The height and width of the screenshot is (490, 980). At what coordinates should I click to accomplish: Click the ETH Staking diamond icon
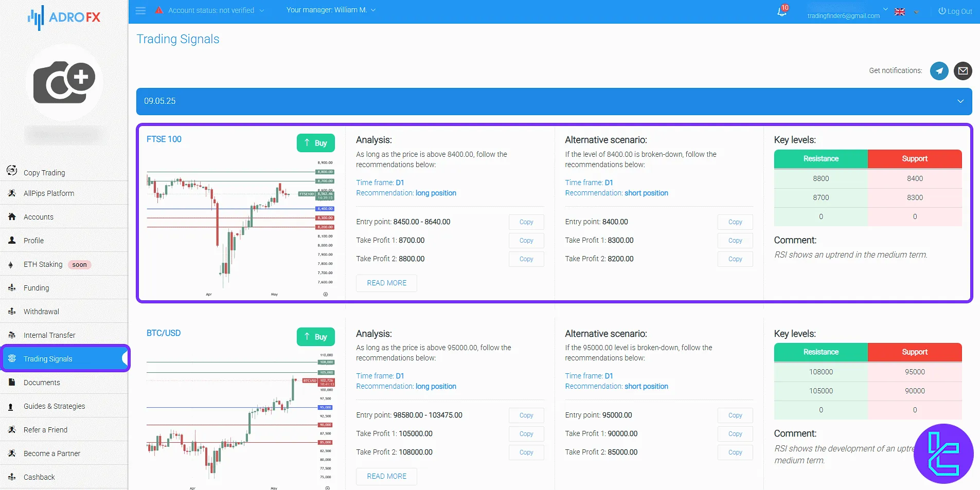coord(11,265)
